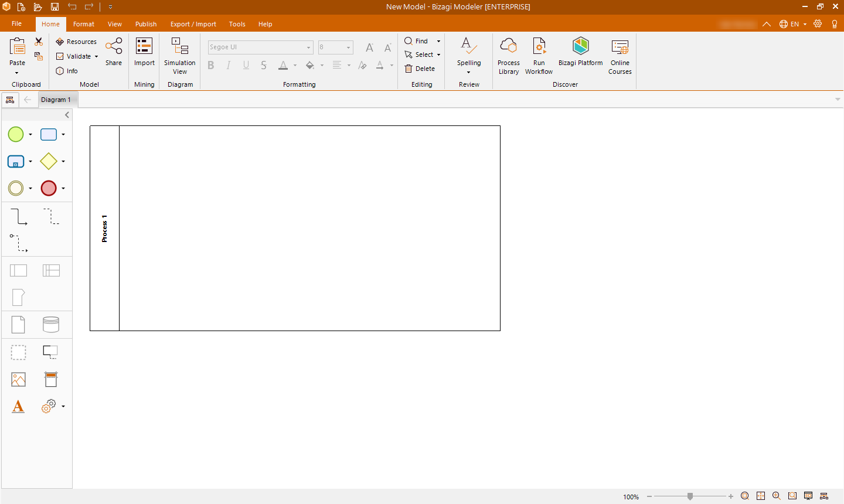Toggle Italic text formatting
844x504 pixels.
click(229, 65)
